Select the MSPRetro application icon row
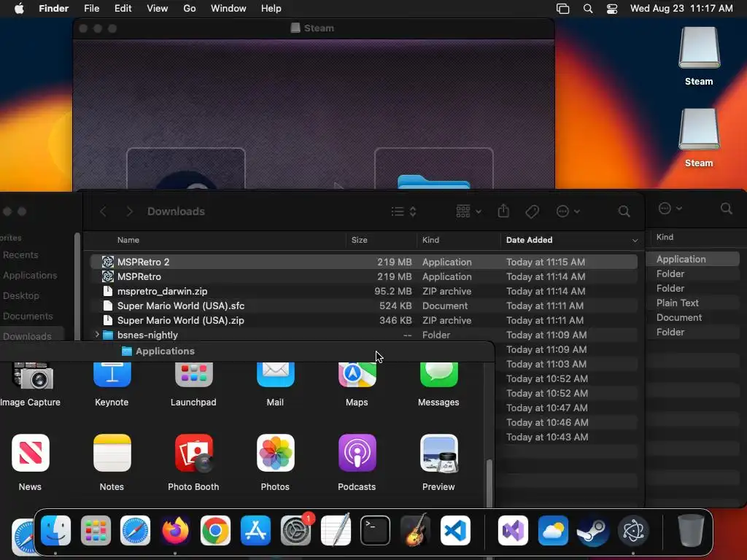This screenshot has width=747, height=560. [363, 276]
